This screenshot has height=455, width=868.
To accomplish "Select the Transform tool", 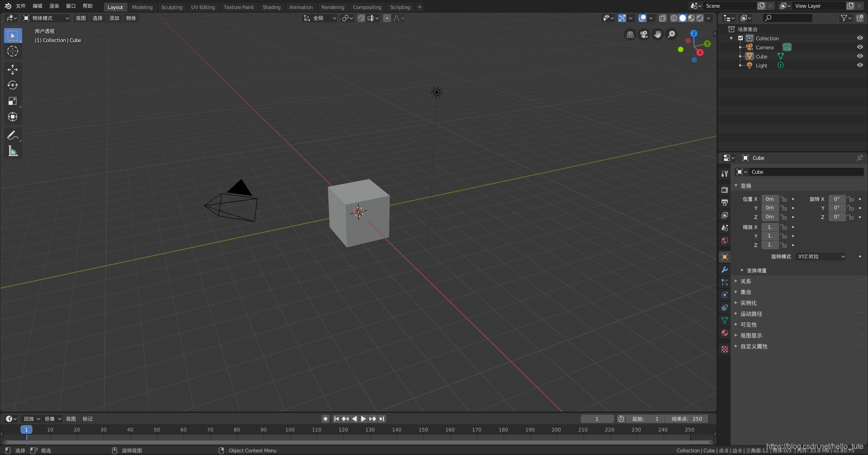I will click(x=13, y=117).
